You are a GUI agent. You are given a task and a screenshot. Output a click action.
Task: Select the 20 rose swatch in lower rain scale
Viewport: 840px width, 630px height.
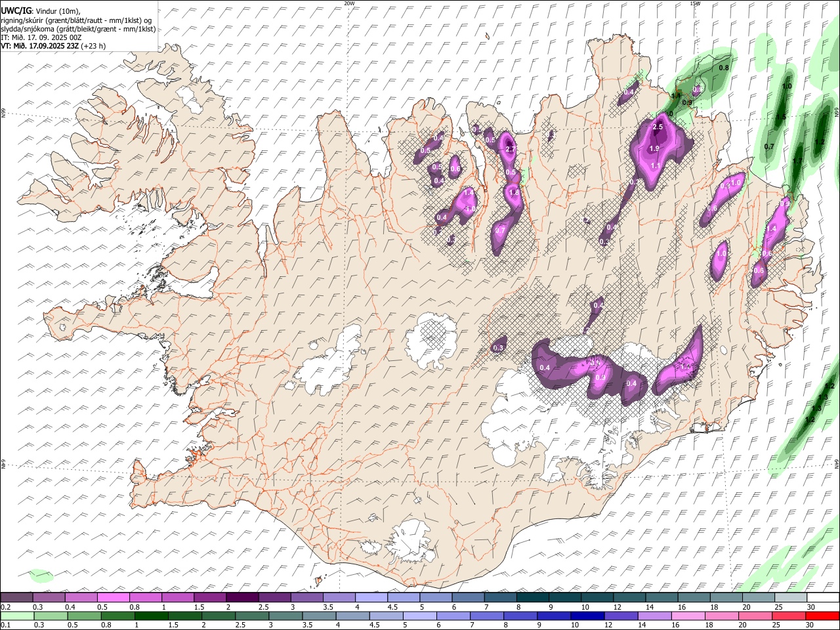tap(755, 616)
